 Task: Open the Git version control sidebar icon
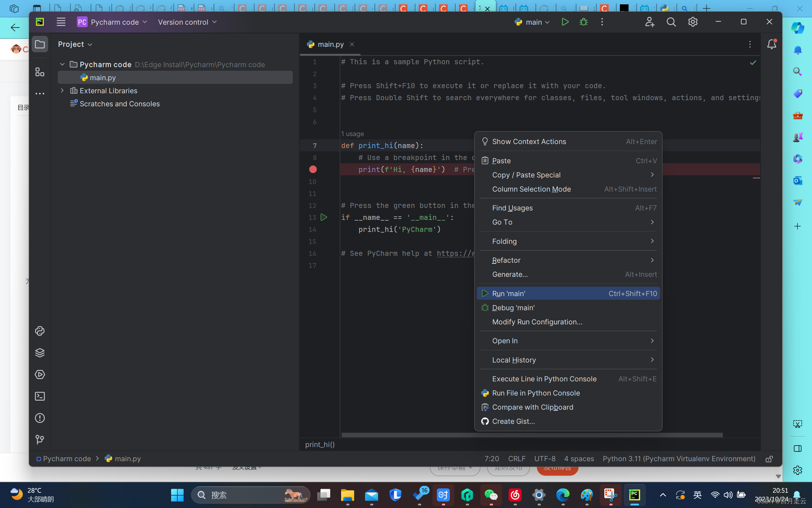[x=40, y=440]
